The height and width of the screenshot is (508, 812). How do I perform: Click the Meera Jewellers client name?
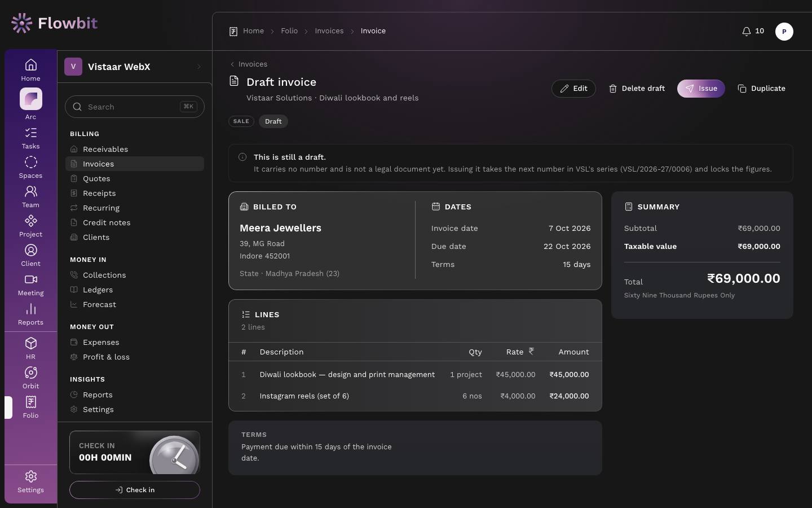[280, 228]
